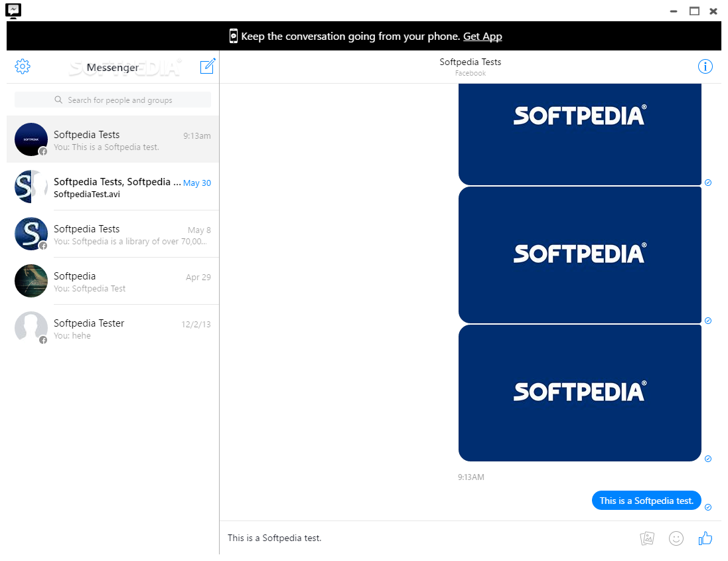The image size is (728, 561).
Task: Close the Messenger window
Action: [713, 11]
